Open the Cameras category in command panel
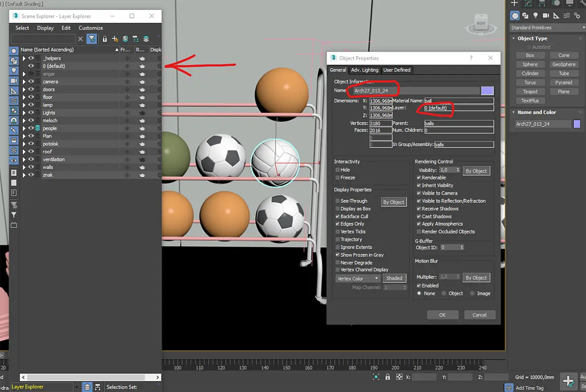The height and width of the screenshot is (392, 586). click(546, 16)
